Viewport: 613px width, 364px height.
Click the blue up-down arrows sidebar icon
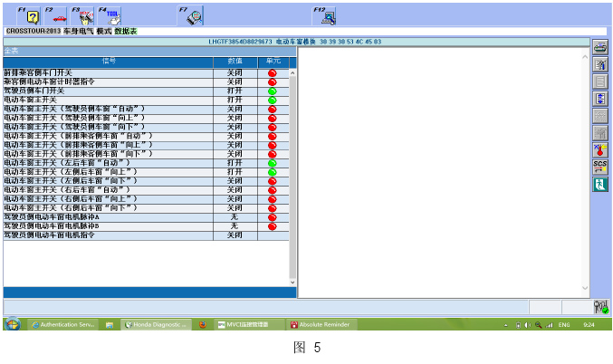tap(600, 99)
